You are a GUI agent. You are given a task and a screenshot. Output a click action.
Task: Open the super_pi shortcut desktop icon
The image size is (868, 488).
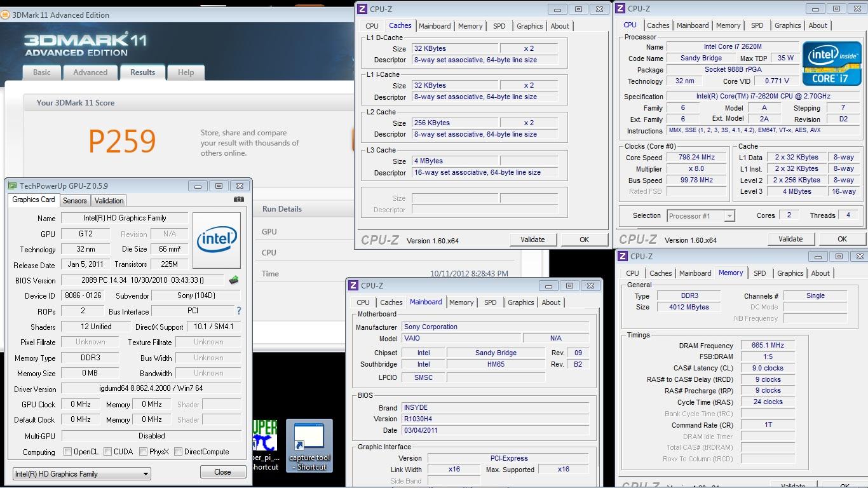tap(265, 445)
